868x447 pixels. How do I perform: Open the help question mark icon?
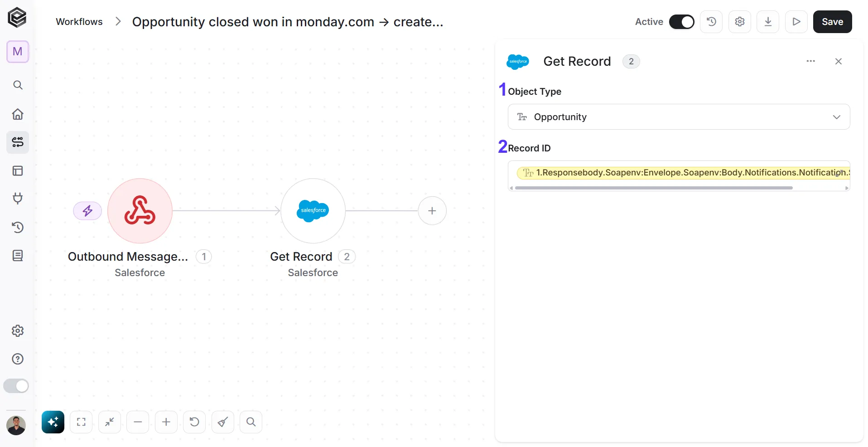tap(18, 359)
